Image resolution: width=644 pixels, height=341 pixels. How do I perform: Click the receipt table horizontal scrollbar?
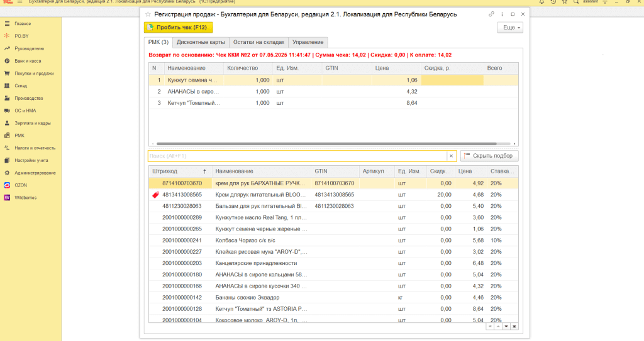326,144
